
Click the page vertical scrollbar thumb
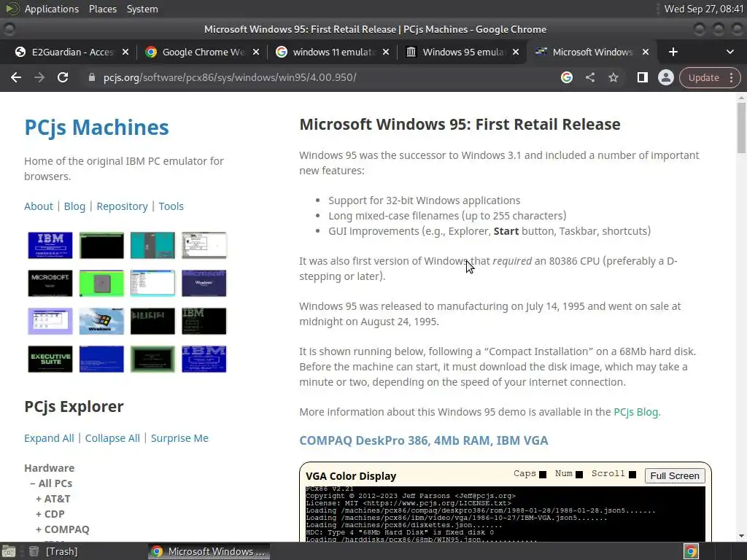[741, 128]
